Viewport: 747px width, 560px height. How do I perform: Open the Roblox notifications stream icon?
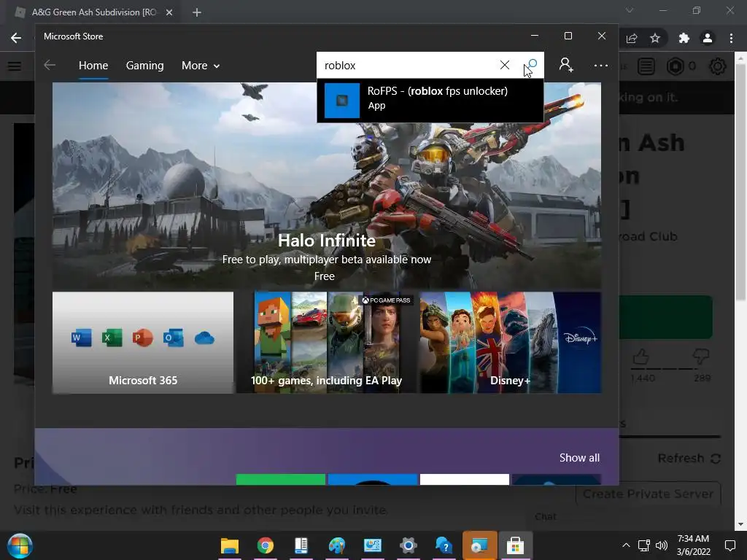tap(646, 66)
